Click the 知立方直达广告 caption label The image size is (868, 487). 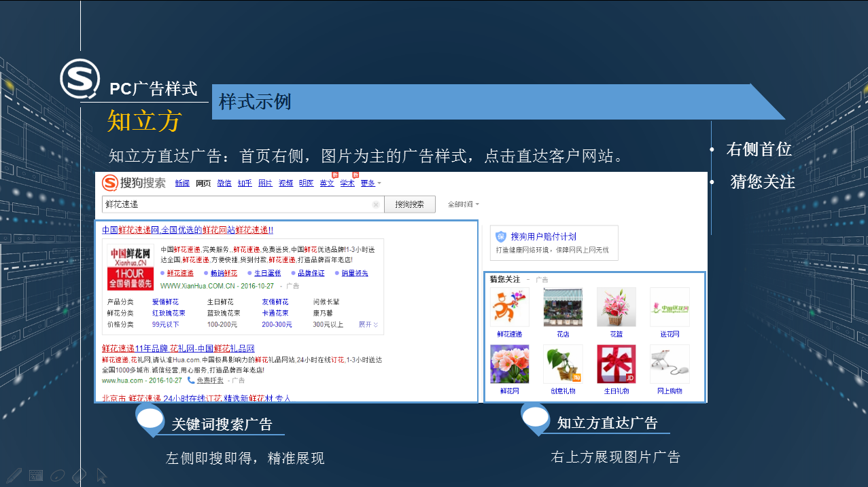tap(608, 423)
